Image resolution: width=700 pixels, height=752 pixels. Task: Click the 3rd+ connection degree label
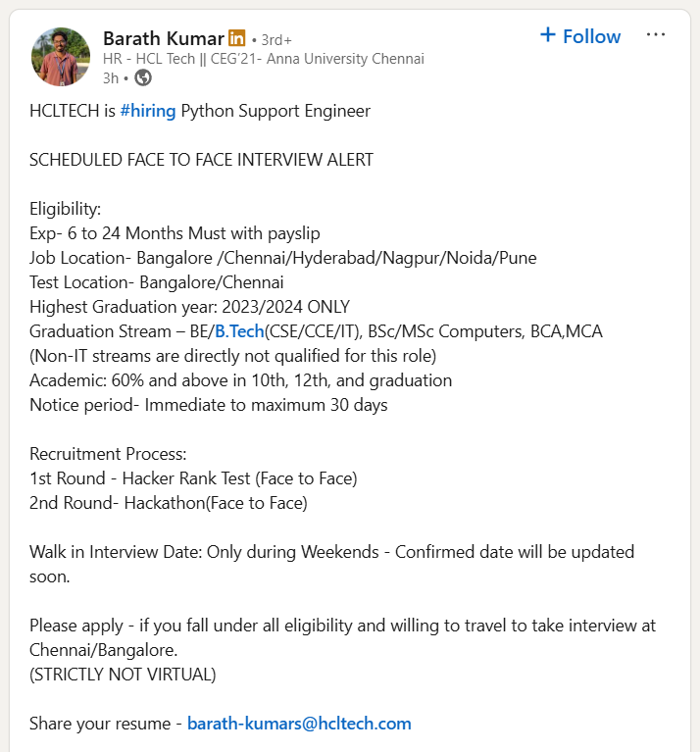pyautogui.click(x=273, y=39)
